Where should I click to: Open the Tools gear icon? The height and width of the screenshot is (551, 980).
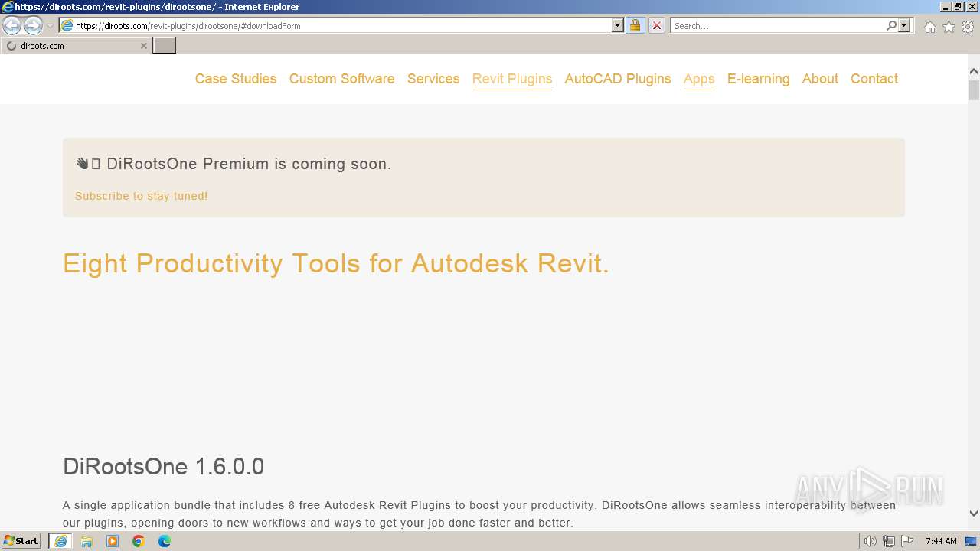(x=968, y=26)
